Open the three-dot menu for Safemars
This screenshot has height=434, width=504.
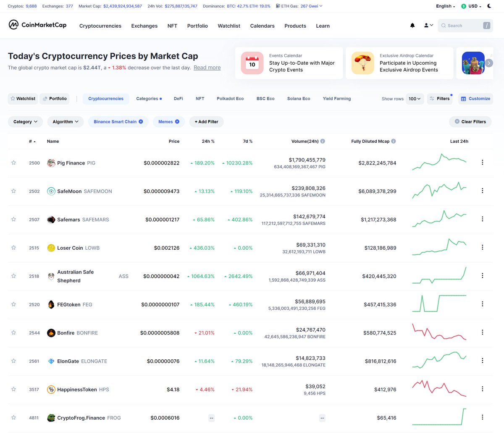click(x=482, y=219)
